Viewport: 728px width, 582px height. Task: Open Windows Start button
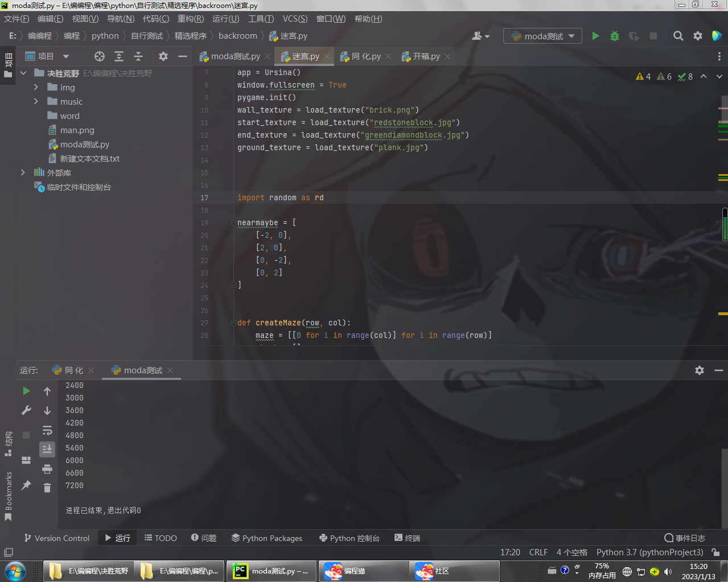pos(15,571)
